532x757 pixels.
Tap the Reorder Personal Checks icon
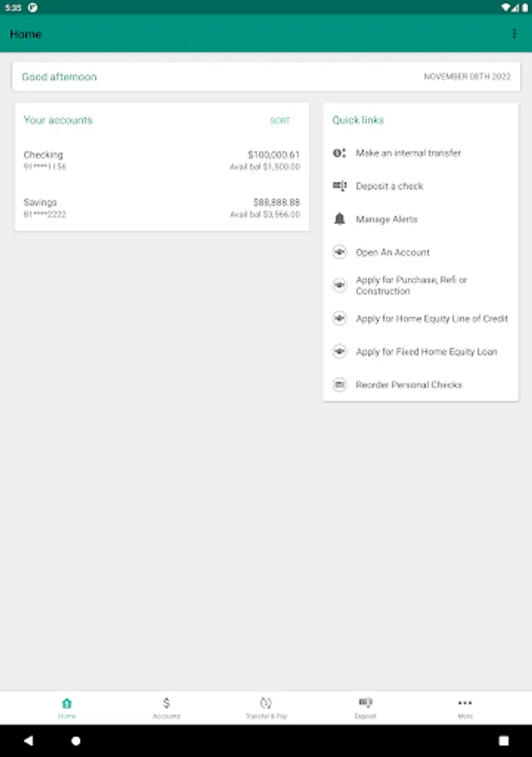pyautogui.click(x=340, y=384)
